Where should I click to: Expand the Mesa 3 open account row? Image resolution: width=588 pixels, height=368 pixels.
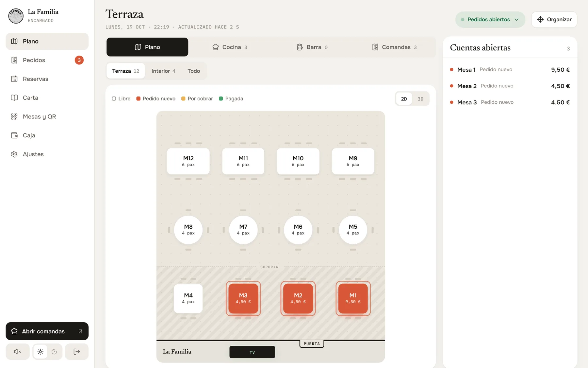click(510, 102)
